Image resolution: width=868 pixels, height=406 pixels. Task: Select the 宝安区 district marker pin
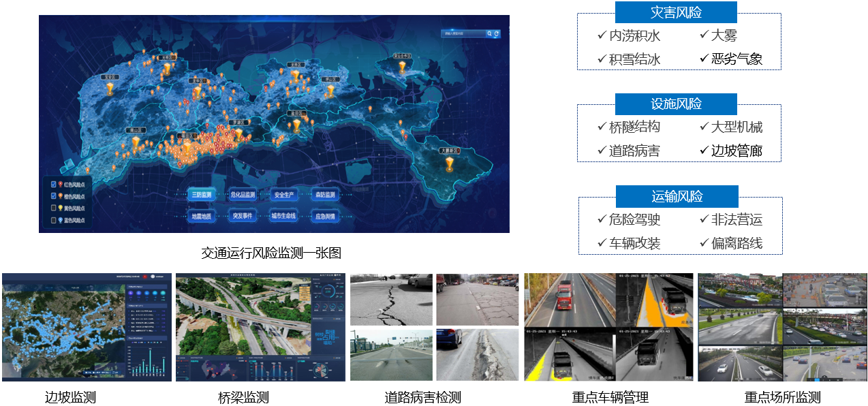(109, 89)
